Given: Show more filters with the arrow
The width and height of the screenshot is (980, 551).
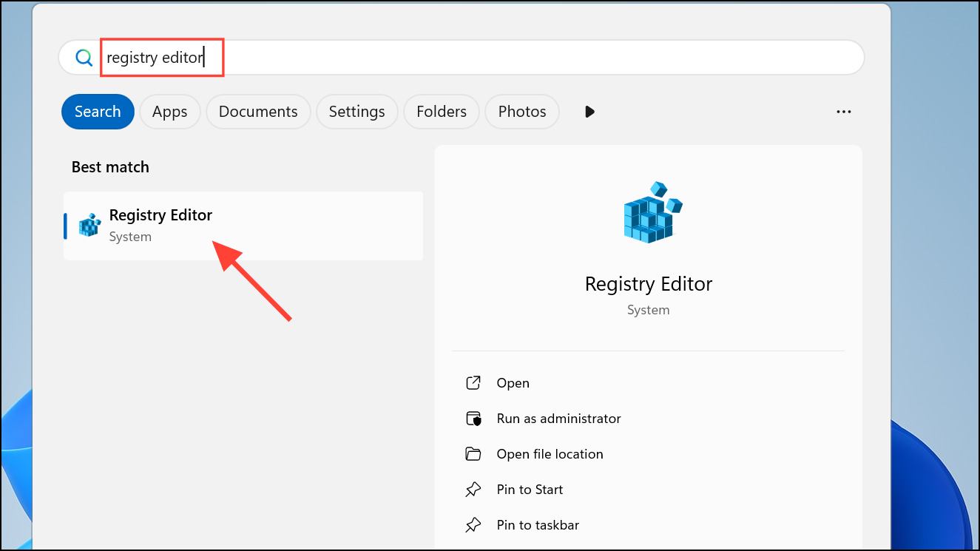Looking at the screenshot, I should pyautogui.click(x=589, y=112).
